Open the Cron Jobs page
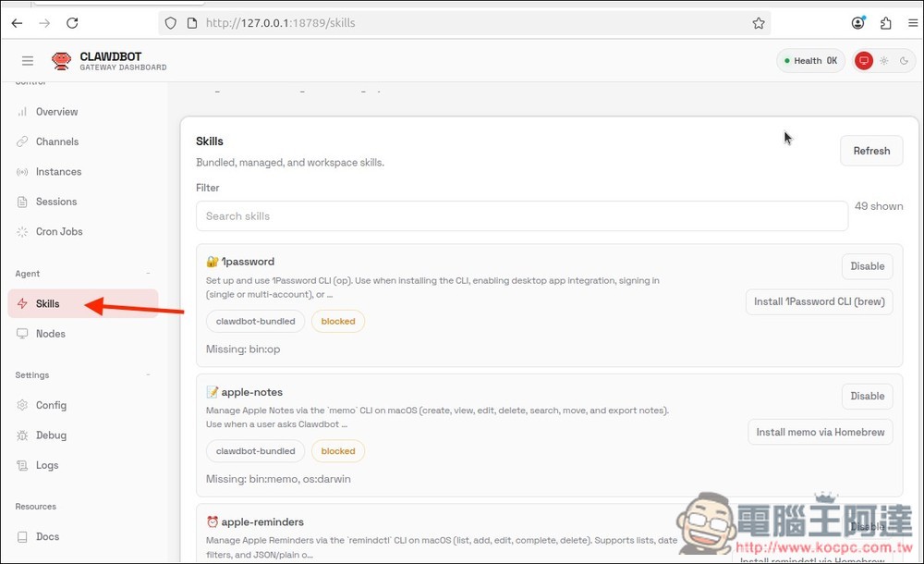 click(x=59, y=232)
